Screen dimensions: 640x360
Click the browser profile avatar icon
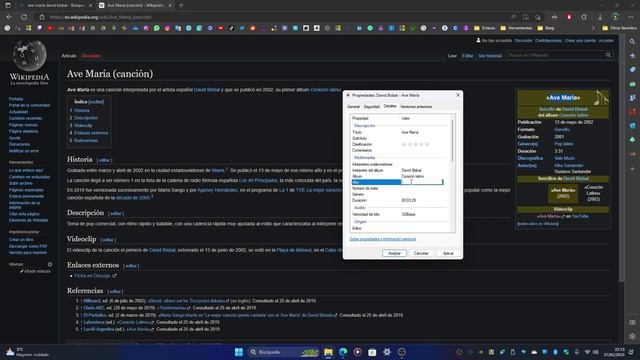click(x=615, y=17)
